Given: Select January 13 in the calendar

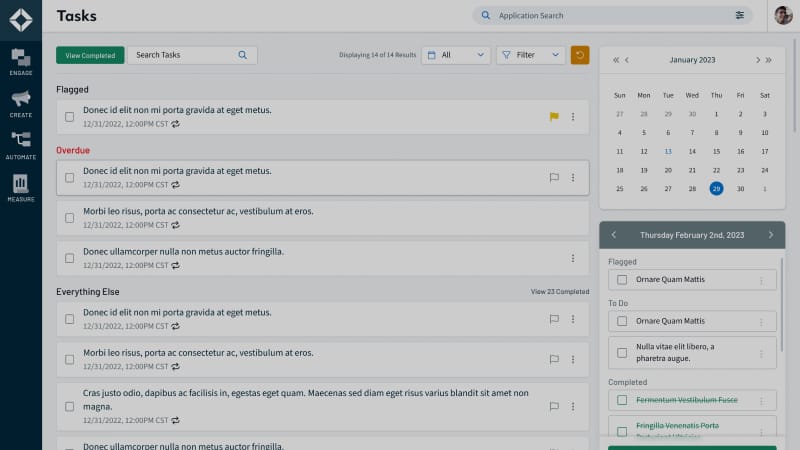Looking at the screenshot, I should pyautogui.click(x=668, y=152).
